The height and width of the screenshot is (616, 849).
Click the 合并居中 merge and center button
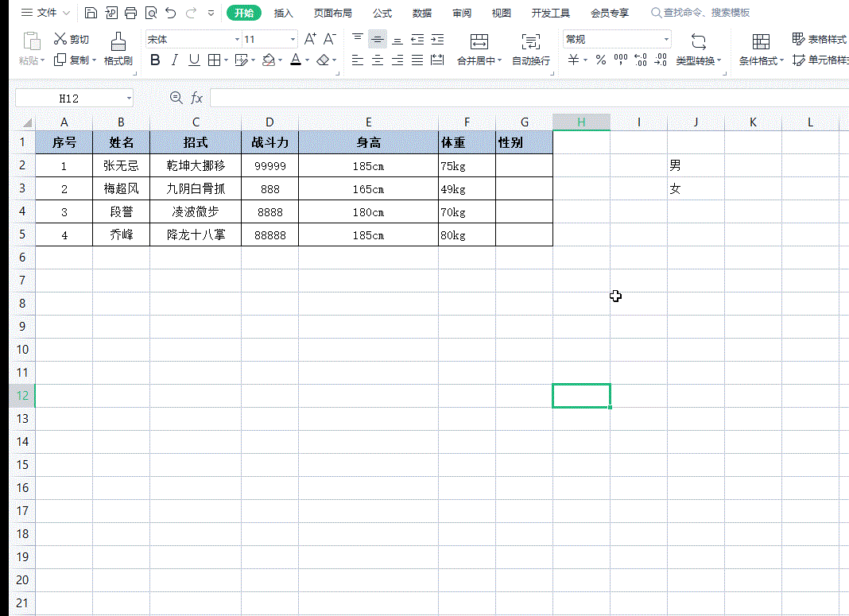tap(479, 49)
